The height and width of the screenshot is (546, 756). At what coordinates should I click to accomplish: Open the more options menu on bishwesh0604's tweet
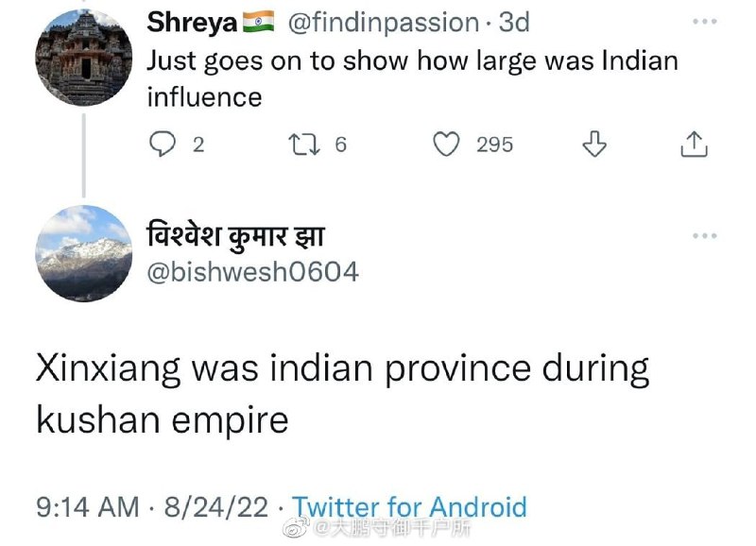[704, 236]
